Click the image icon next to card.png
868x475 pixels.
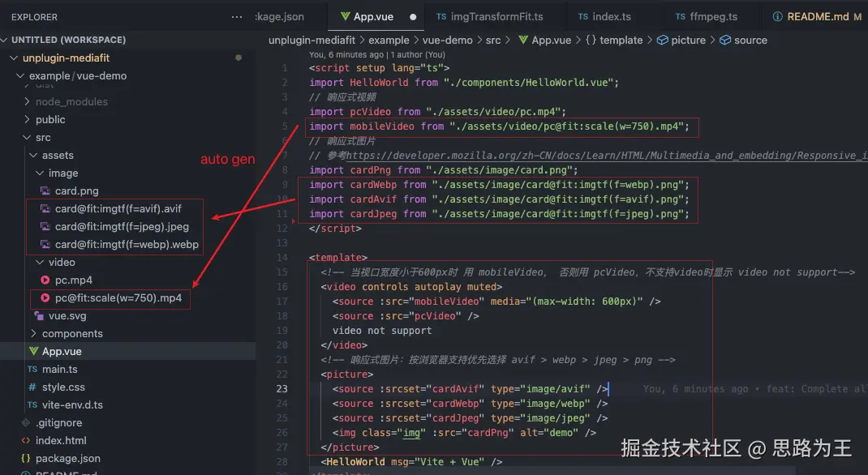46,190
